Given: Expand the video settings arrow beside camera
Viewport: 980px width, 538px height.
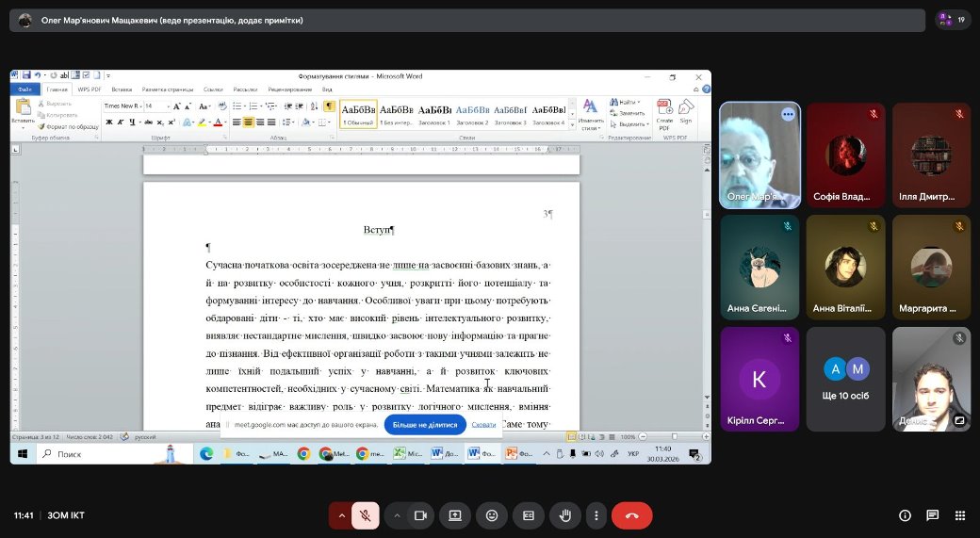Looking at the screenshot, I should coord(397,515).
